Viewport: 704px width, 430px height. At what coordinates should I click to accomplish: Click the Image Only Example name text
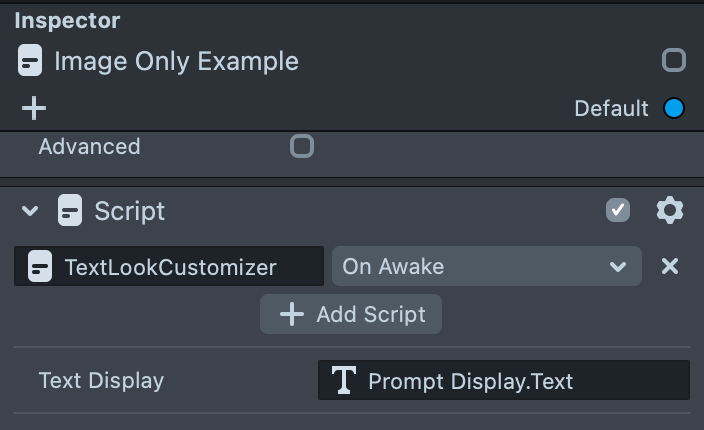point(176,62)
